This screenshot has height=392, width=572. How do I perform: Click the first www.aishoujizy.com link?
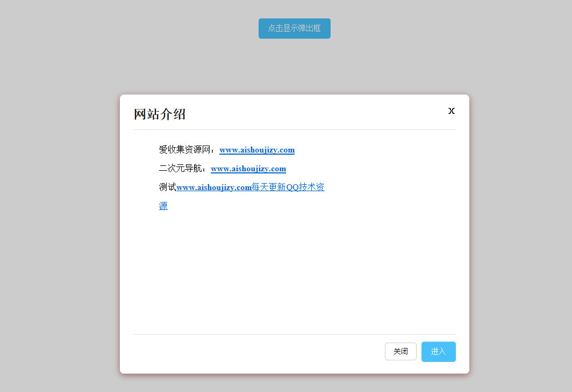257,150
